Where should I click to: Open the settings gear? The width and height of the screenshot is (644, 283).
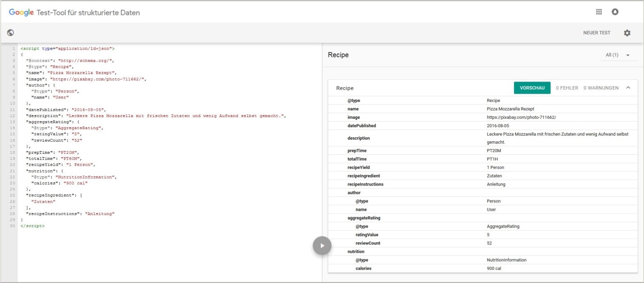(627, 33)
